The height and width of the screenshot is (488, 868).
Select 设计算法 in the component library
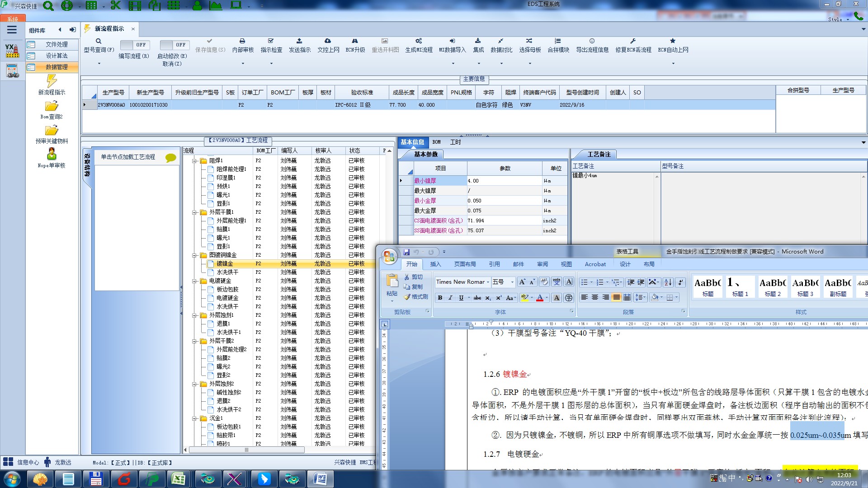click(x=57, y=56)
